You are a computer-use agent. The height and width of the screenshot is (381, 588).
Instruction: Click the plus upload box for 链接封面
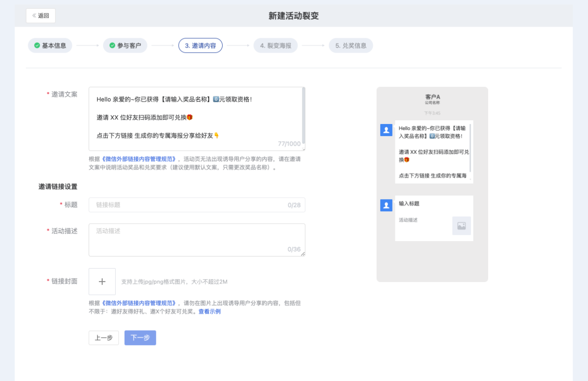[102, 282]
